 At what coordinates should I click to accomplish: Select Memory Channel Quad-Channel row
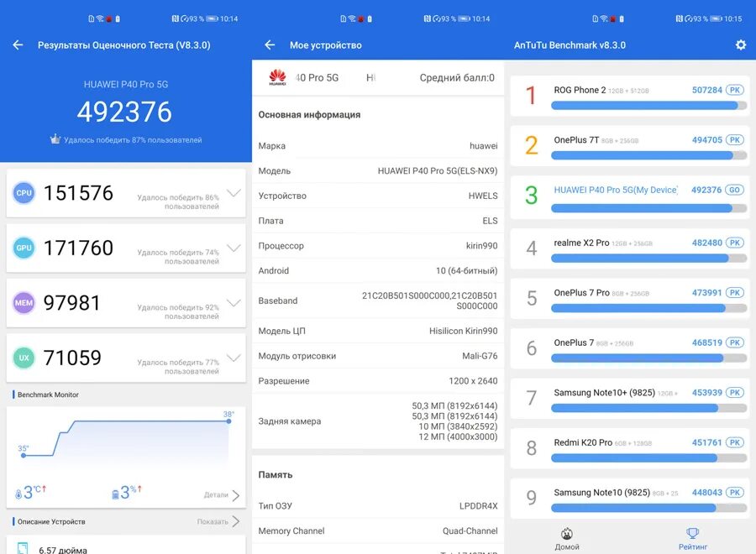[x=378, y=530]
